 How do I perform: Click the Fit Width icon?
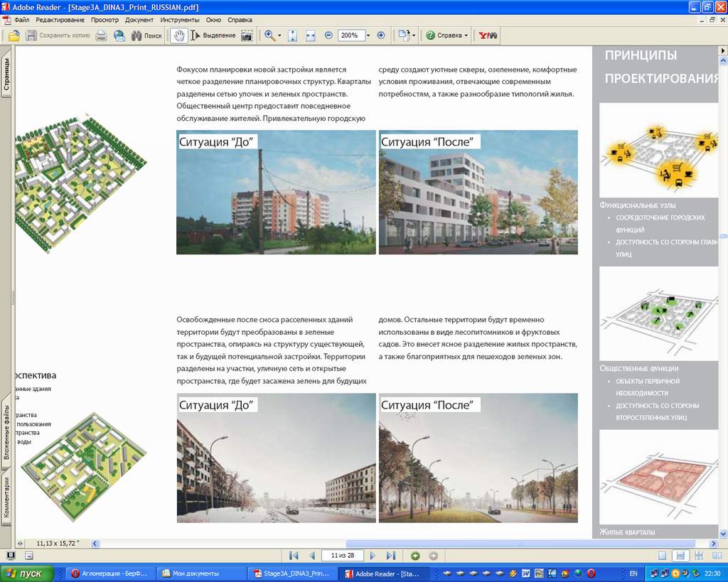click(311, 36)
